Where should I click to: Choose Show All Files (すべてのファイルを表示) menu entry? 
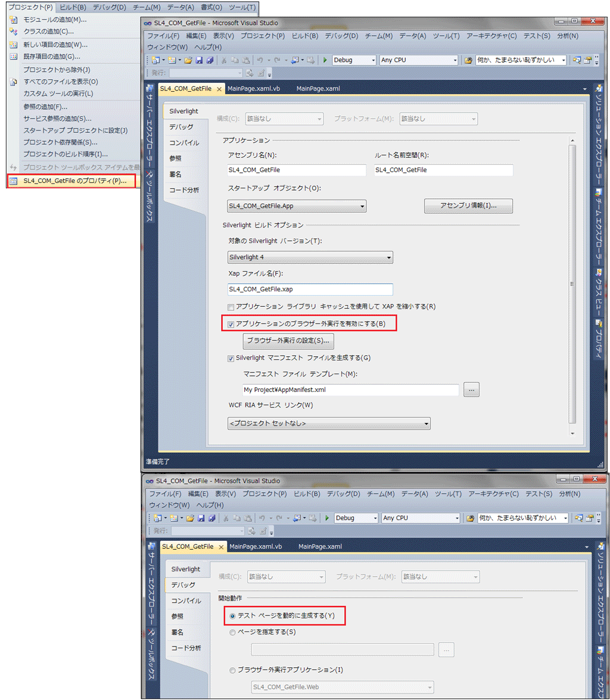[61, 82]
